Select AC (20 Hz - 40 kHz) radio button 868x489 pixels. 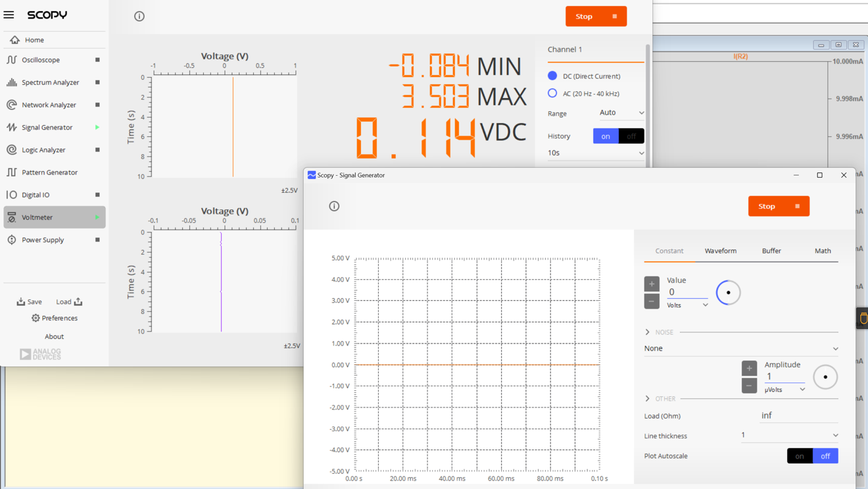tap(552, 93)
